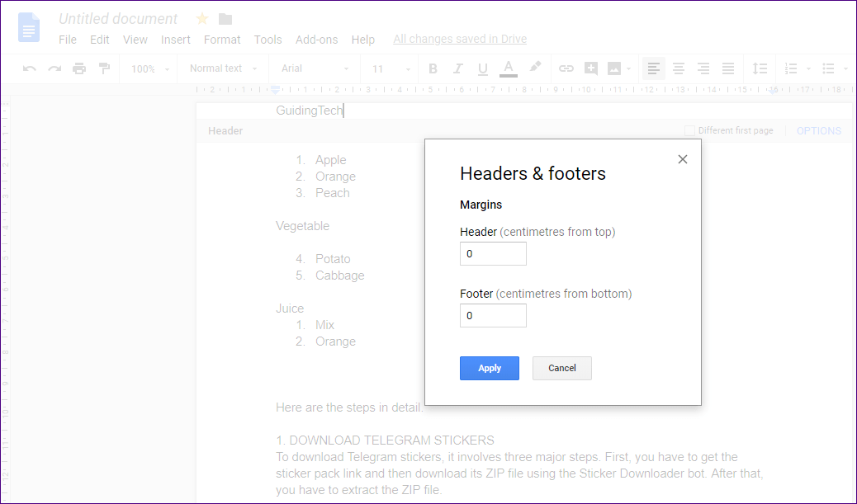This screenshot has height=504, width=857.
Task: Click the Cancel button in the dialog
Action: click(562, 368)
